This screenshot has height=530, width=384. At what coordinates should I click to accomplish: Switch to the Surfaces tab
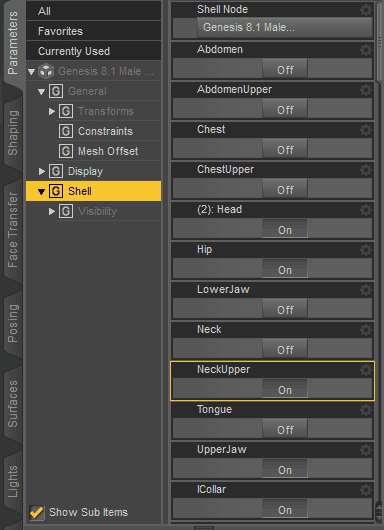(13, 404)
